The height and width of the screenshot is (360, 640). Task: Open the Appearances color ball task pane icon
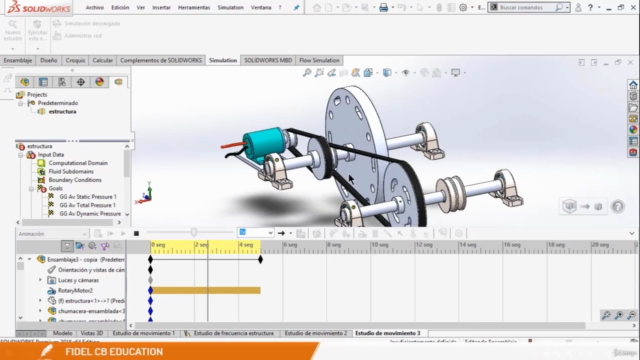[x=633, y=130]
